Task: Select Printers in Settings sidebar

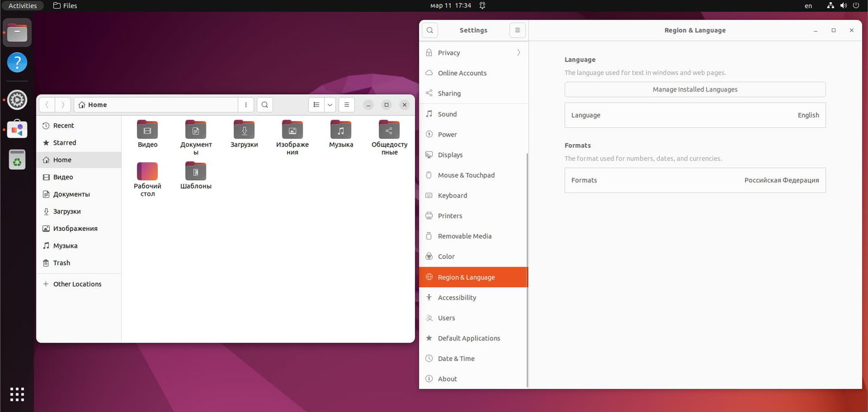Action: pos(473,216)
